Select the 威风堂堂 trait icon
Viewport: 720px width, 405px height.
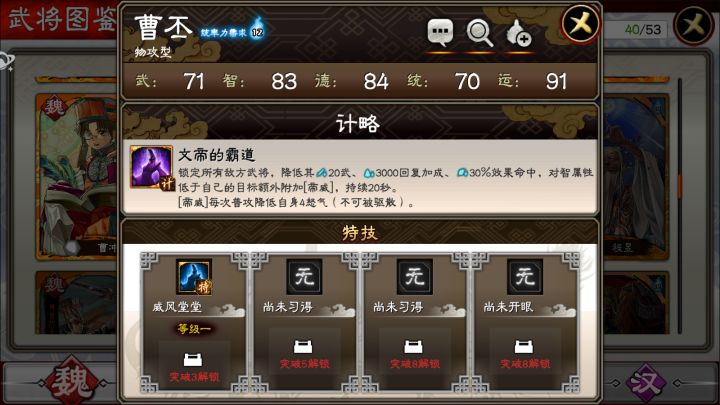click(x=194, y=276)
